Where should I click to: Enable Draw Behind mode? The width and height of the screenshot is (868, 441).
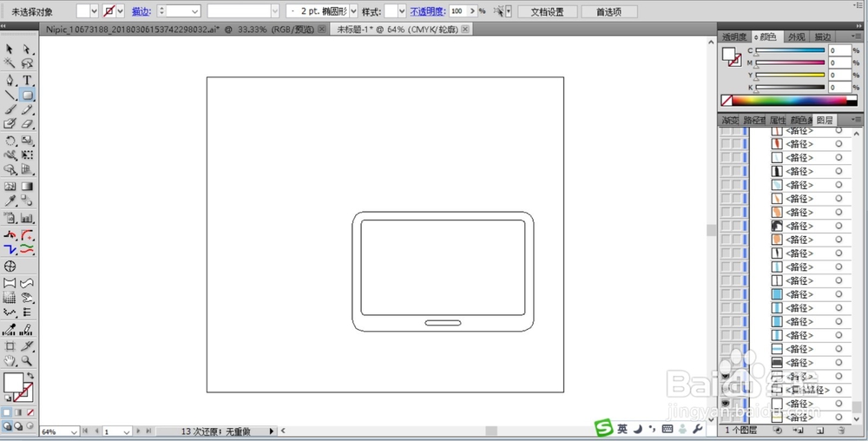click(x=19, y=426)
